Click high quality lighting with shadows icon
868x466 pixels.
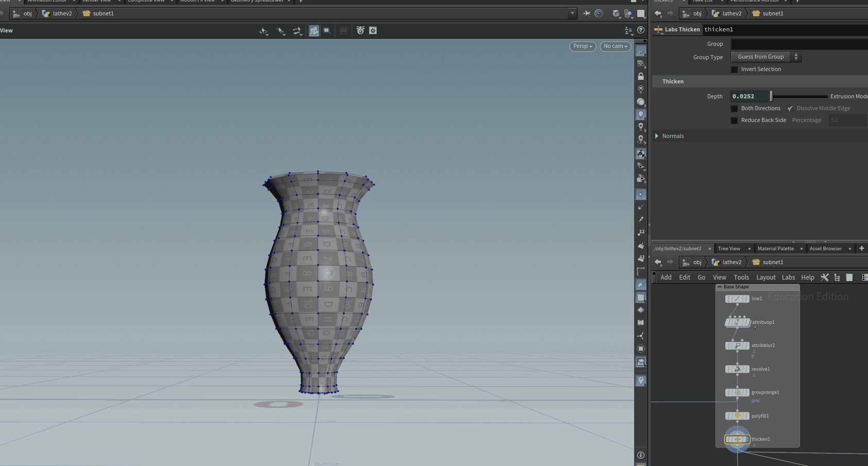tap(641, 139)
